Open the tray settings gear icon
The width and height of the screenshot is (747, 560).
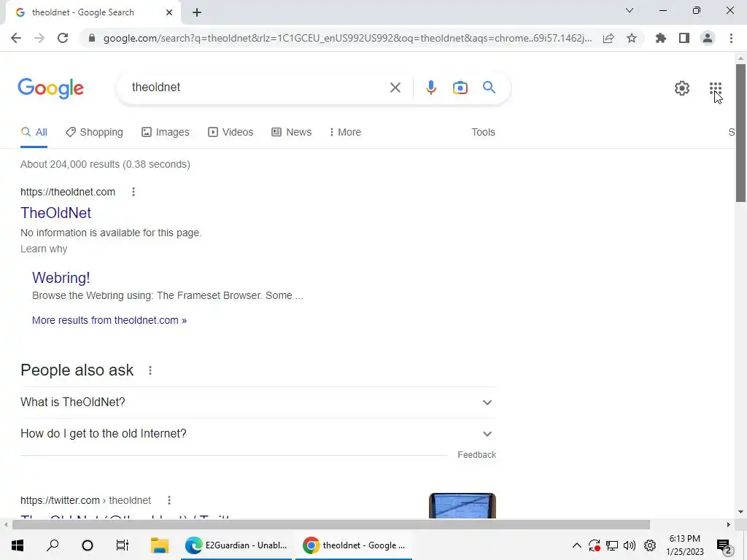point(650,545)
